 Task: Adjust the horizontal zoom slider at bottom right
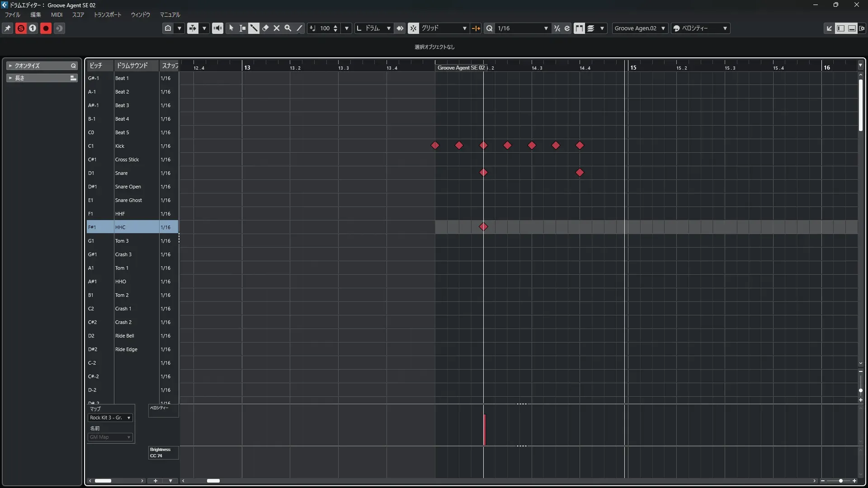tap(840, 481)
